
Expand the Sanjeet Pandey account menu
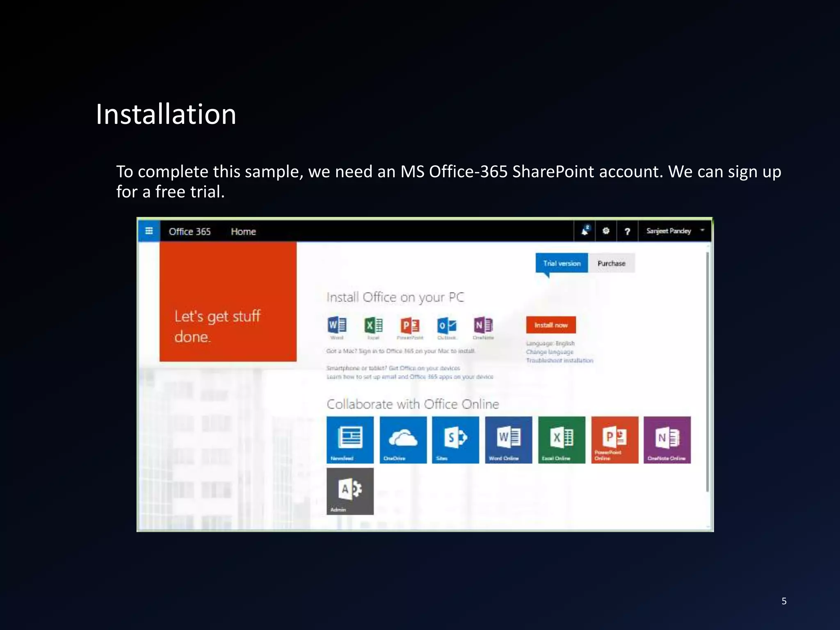coord(675,231)
